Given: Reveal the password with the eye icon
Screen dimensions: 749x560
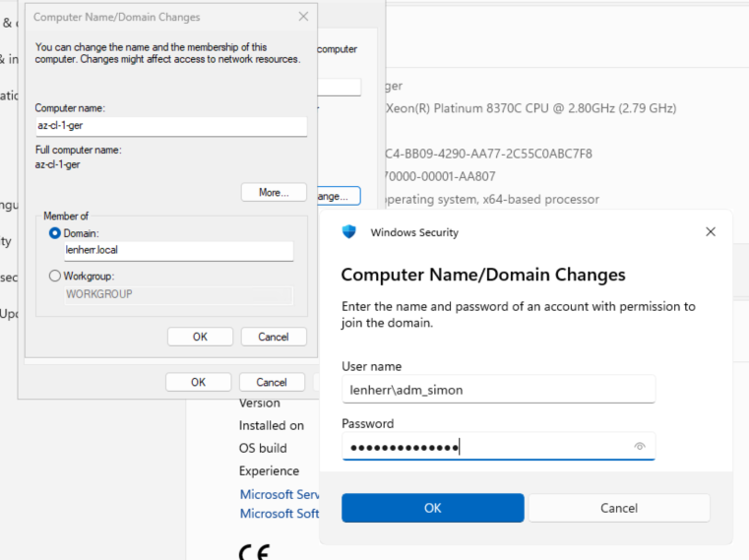Looking at the screenshot, I should coord(640,447).
